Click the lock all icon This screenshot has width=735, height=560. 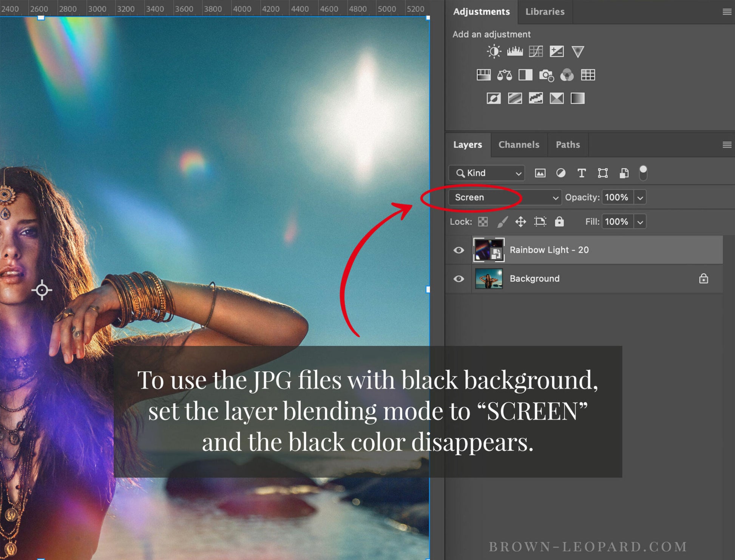click(559, 222)
